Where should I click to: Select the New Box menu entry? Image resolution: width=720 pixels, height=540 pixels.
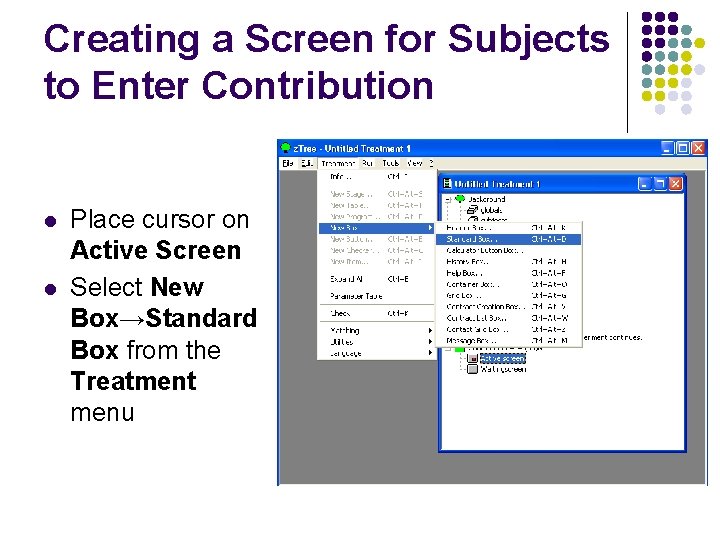point(376,228)
